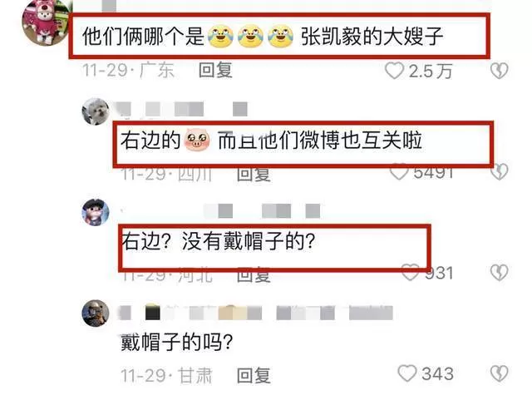Dislike the 甘肃 comment via broken heart
Image resolution: width=532 pixels, height=395 pixels.
point(499,373)
